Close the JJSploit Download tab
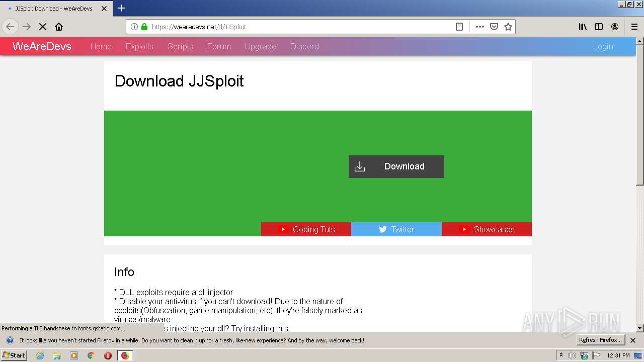644x362 pixels. (x=104, y=9)
